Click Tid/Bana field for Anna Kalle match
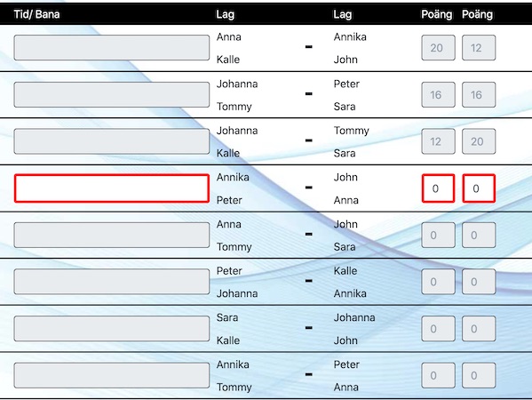The image size is (532, 400). point(112,47)
